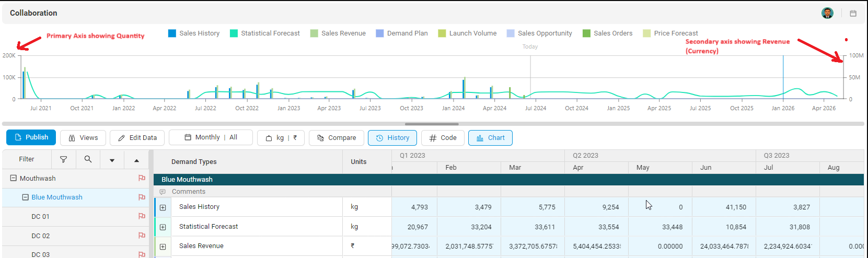Click the flag icon for DC 01
Screen dimensions: 868x258
[142, 216]
